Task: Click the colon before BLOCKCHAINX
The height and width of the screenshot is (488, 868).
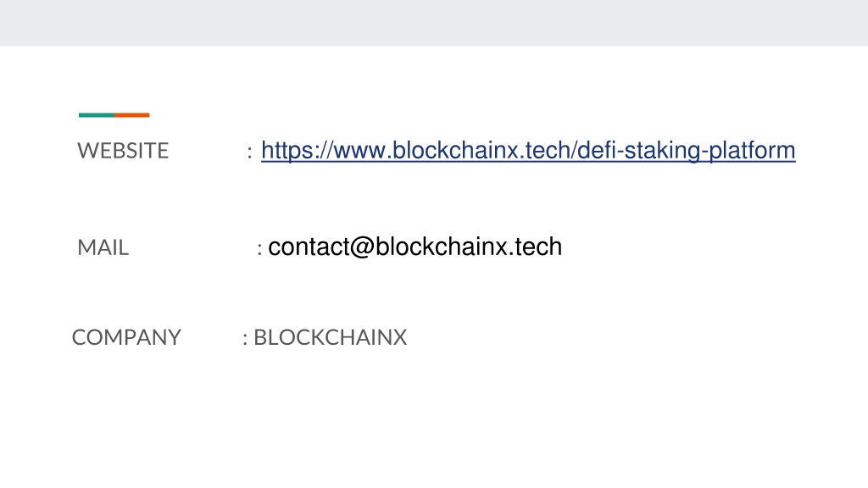Action: point(245,339)
